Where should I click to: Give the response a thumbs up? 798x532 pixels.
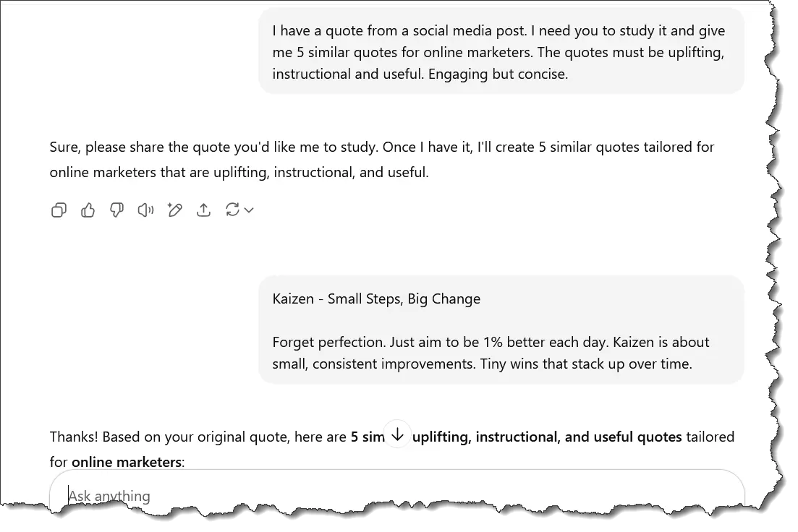[x=88, y=210]
